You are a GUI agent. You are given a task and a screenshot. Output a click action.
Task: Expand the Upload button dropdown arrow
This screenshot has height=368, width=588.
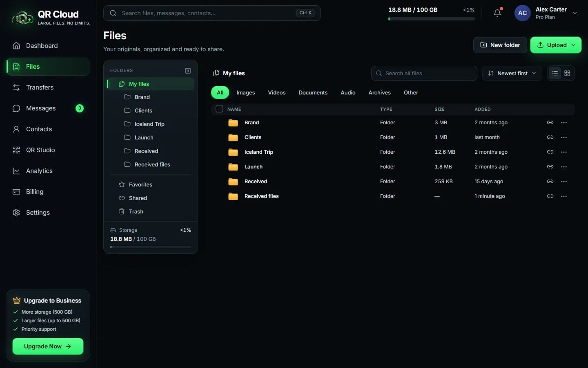574,45
